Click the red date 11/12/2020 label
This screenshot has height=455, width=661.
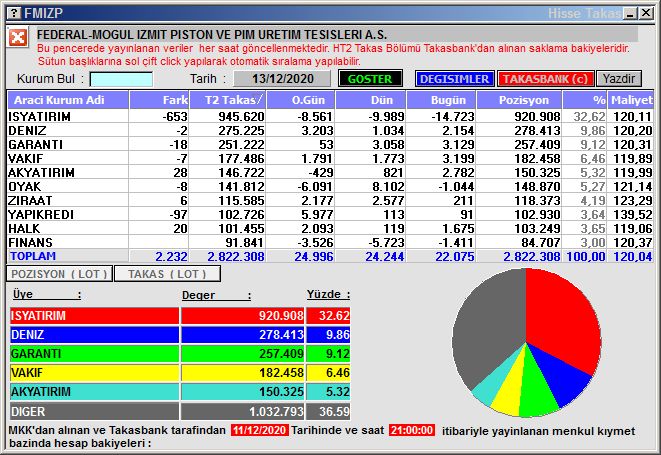(259, 430)
